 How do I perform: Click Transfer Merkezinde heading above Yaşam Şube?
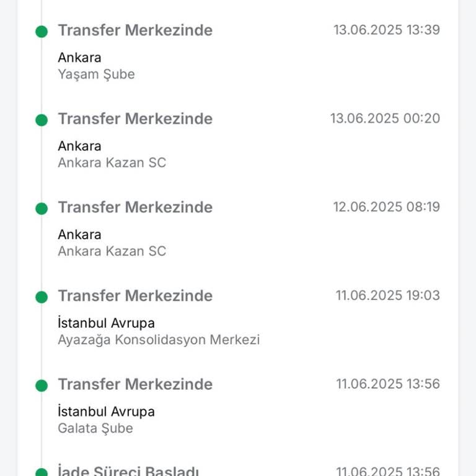(135, 30)
